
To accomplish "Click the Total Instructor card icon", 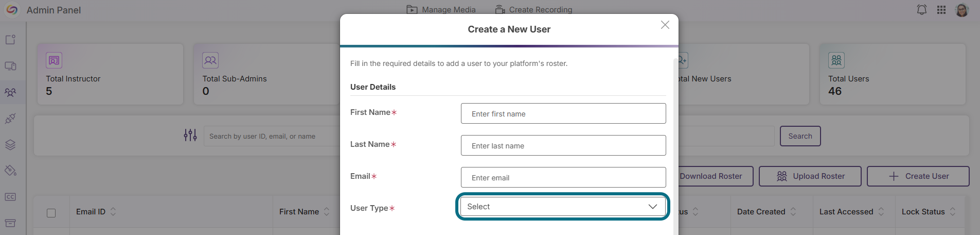I will pos(54,60).
